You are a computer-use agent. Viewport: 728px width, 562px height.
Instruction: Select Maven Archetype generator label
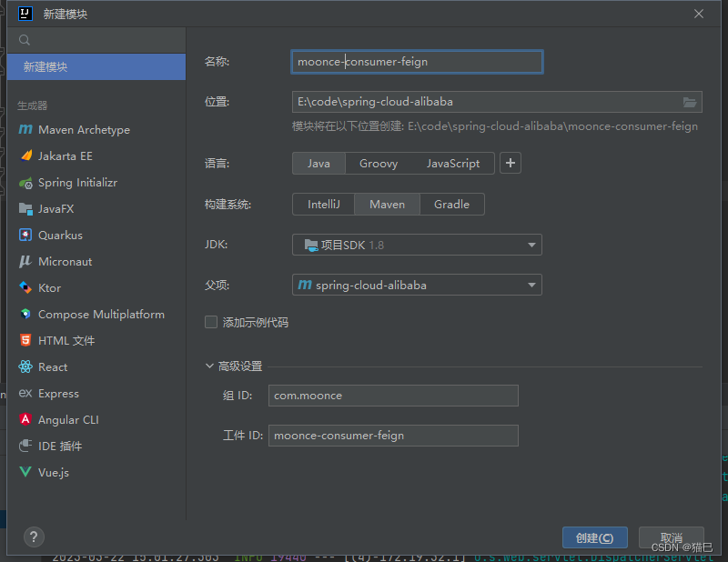click(x=84, y=130)
